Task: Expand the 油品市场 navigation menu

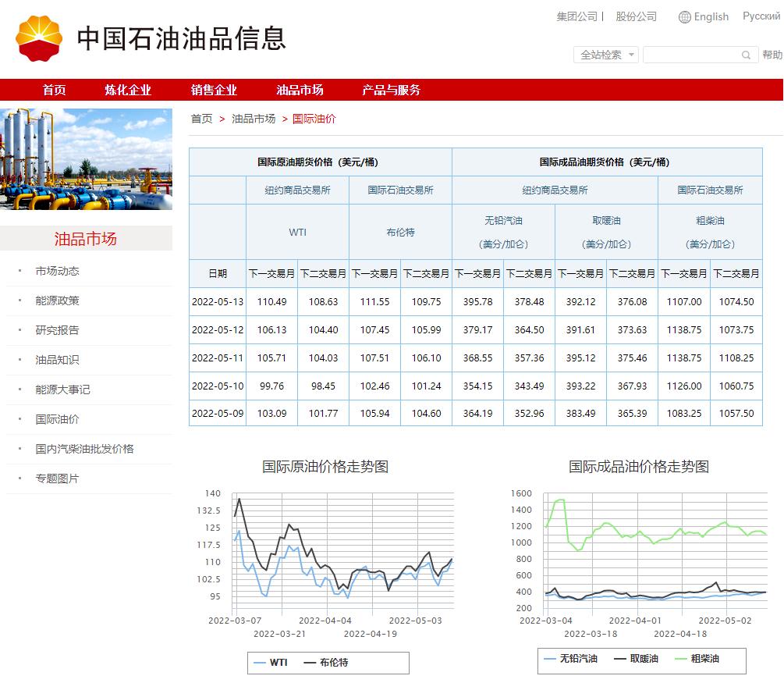Action: [300, 90]
